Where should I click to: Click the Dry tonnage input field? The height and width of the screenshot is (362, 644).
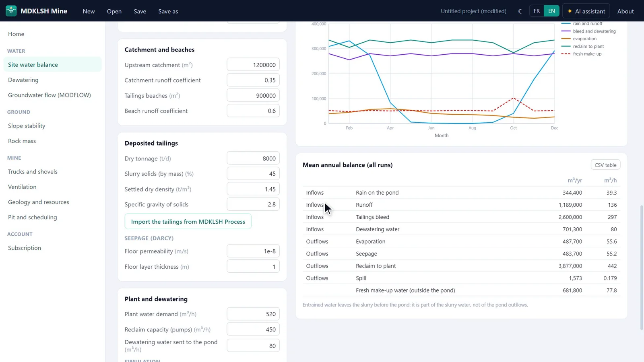pos(253,158)
